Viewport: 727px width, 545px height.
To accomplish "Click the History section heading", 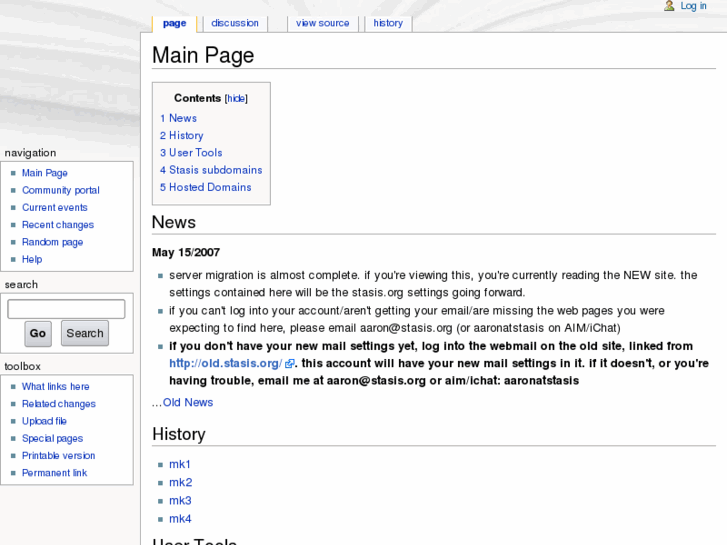I will 179,434.
